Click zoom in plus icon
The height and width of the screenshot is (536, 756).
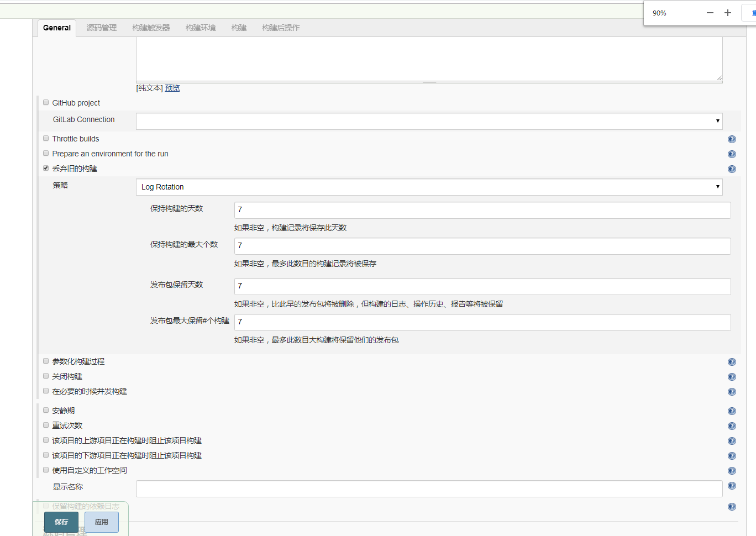coord(727,12)
